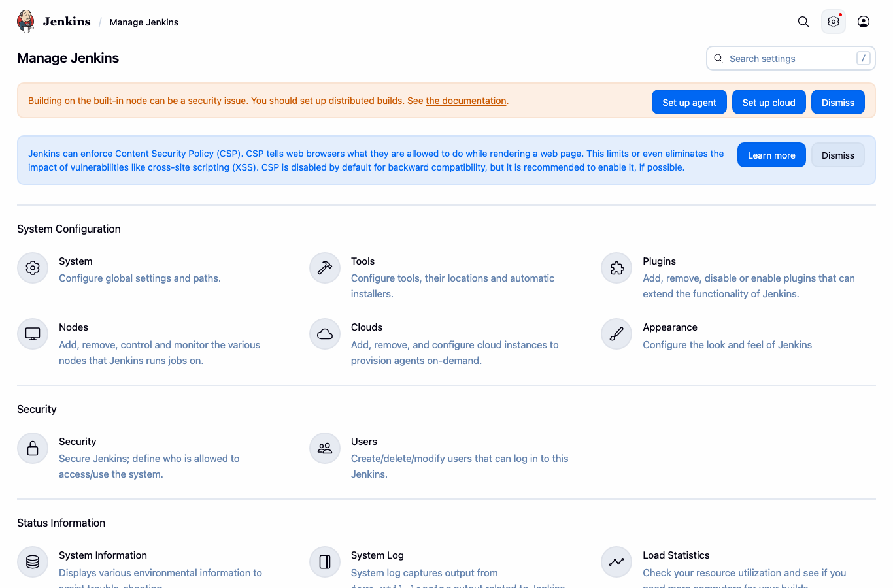Click the Nodes monitor icon

pos(33,334)
